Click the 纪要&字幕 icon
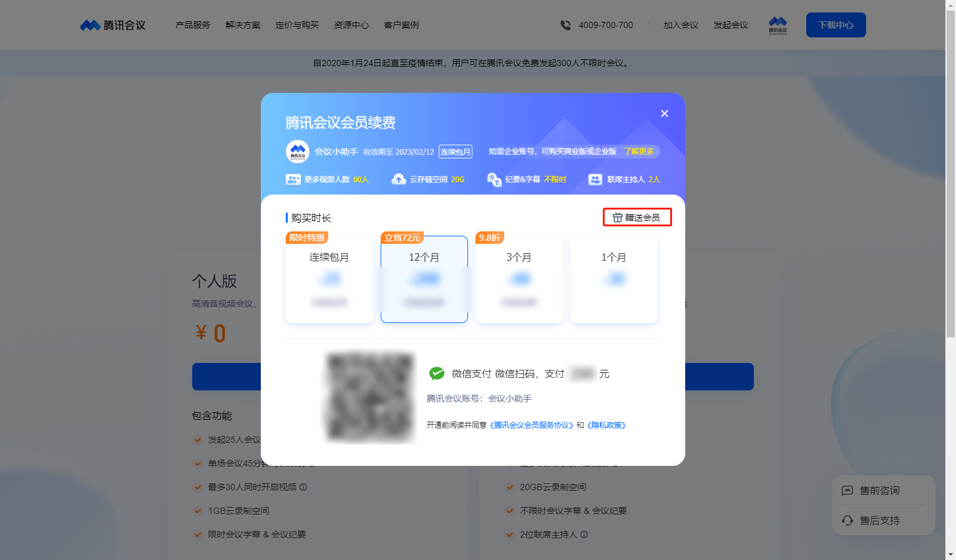The height and width of the screenshot is (560, 956). click(494, 180)
